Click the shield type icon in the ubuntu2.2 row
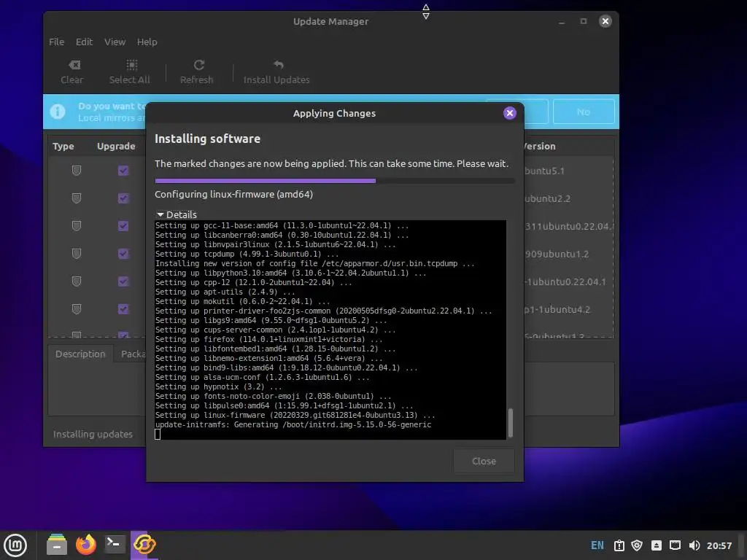Image resolution: width=747 pixels, height=560 pixels. [x=76, y=198]
